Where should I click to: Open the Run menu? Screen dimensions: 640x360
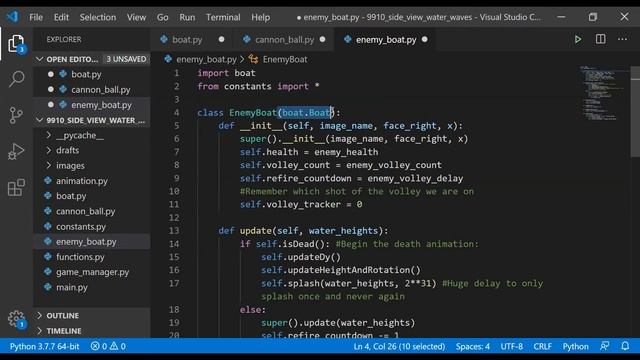pyautogui.click(x=187, y=17)
